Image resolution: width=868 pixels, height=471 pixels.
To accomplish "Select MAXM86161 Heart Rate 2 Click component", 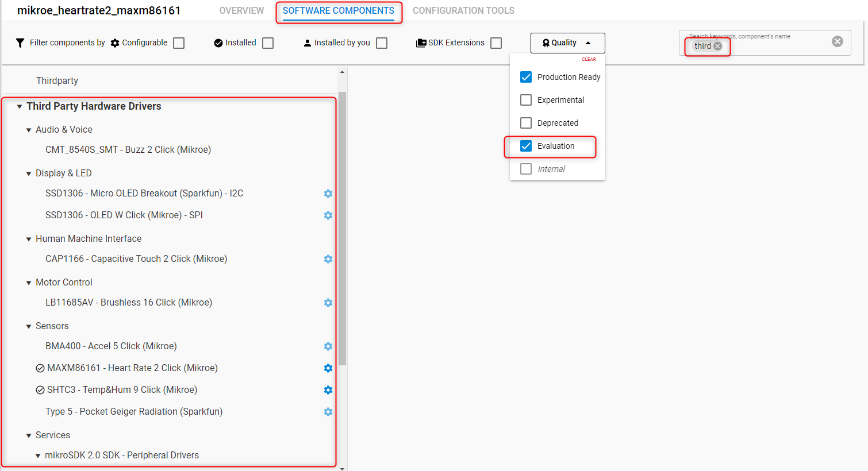I will [132, 368].
